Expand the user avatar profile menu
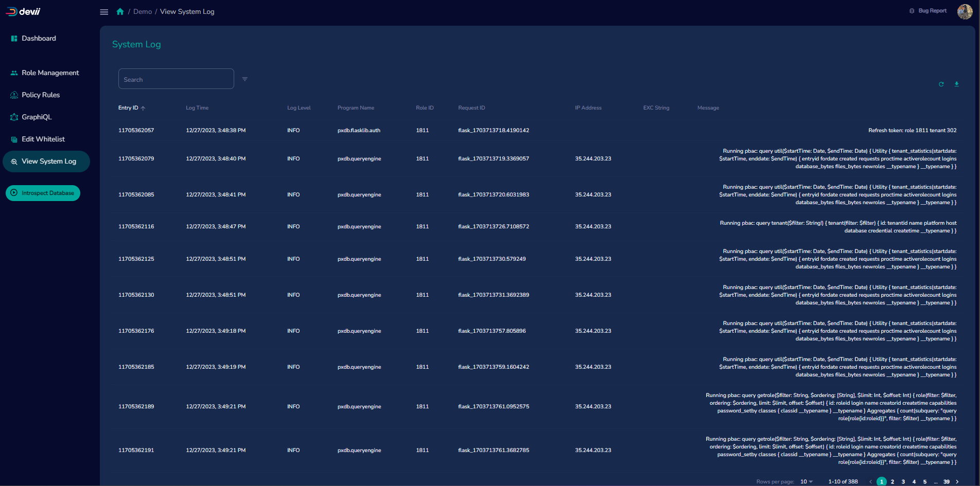980x486 pixels. pyautogui.click(x=965, y=11)
